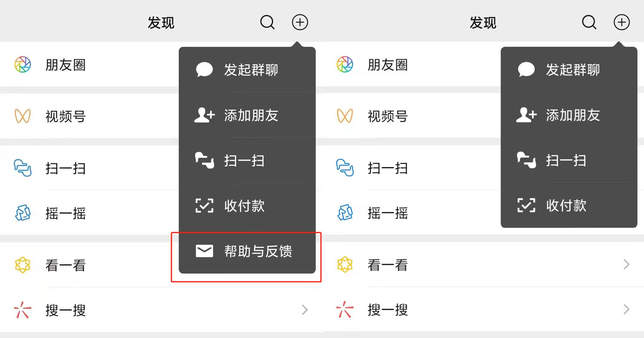
Task: Click the chat bubble icon beside 发起群聊
Action: pos(204,69)
